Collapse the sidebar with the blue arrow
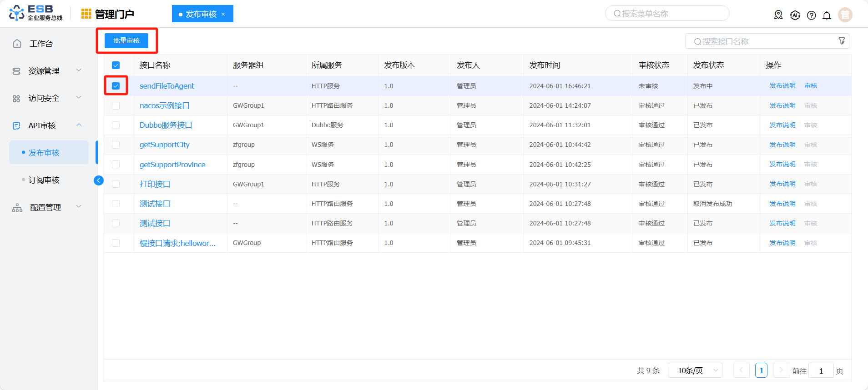Image resolution: width=868 pixels, height=390 pixels. click(98, 180)
